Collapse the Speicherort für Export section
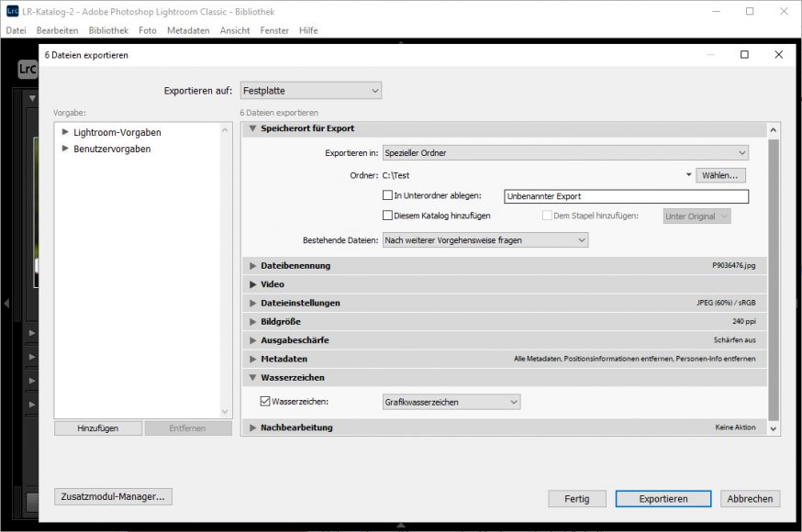This screenshot has height=532, width=802. point(252,128)
